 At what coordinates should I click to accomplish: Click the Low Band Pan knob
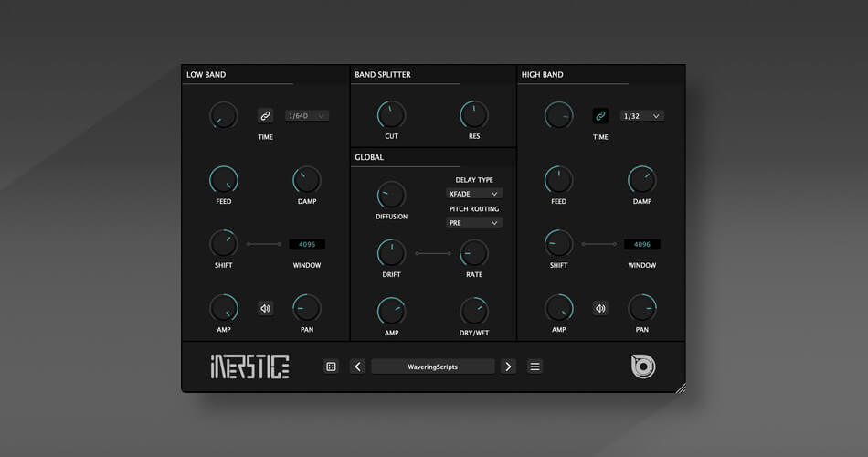coord(307,308)
